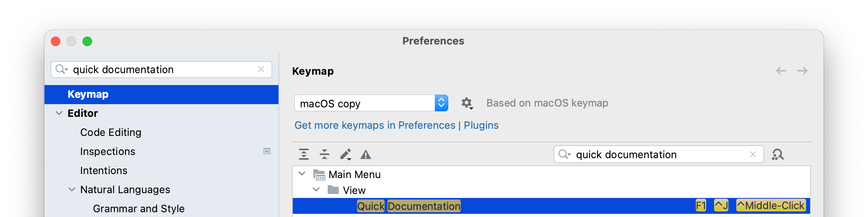Collapse the Editor settings group
Screen dimensions: 868x217
[x=59, y=113]
